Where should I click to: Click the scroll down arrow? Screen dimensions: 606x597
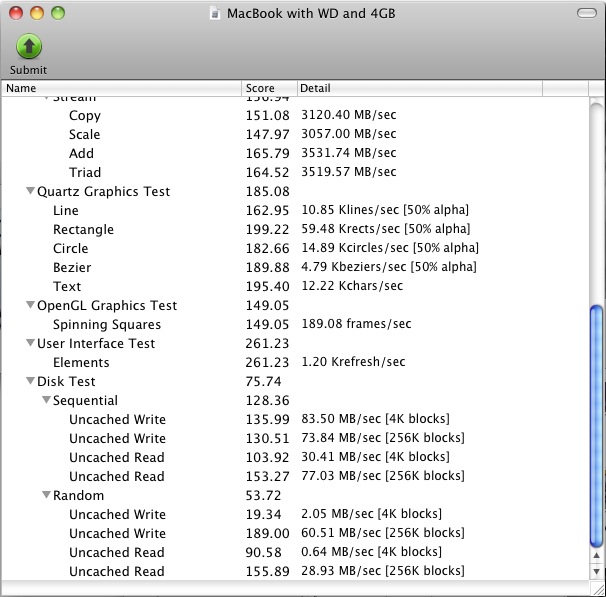point(596,571)
